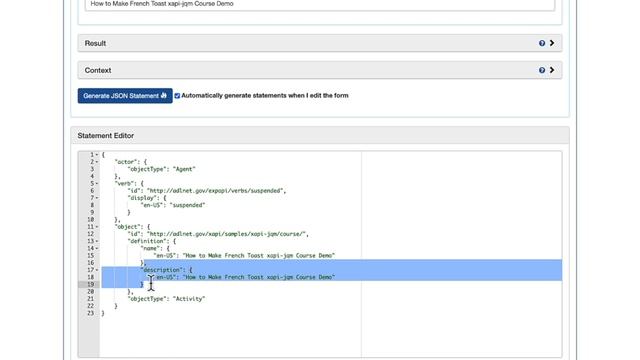The width and height of the screenshot is (640, 360).
Task: Click the verb id suspended URL line
Action: tap(207, 191)
